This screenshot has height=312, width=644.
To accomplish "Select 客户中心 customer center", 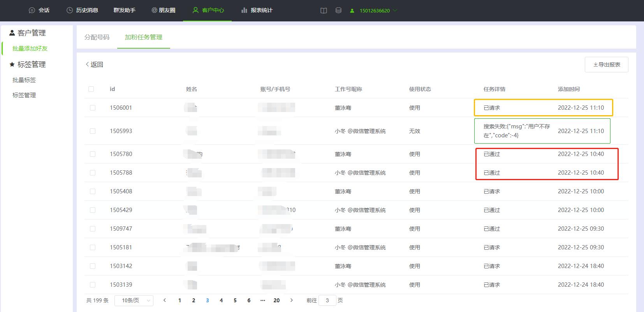I will pyautogui.click(x=208, y=11).
